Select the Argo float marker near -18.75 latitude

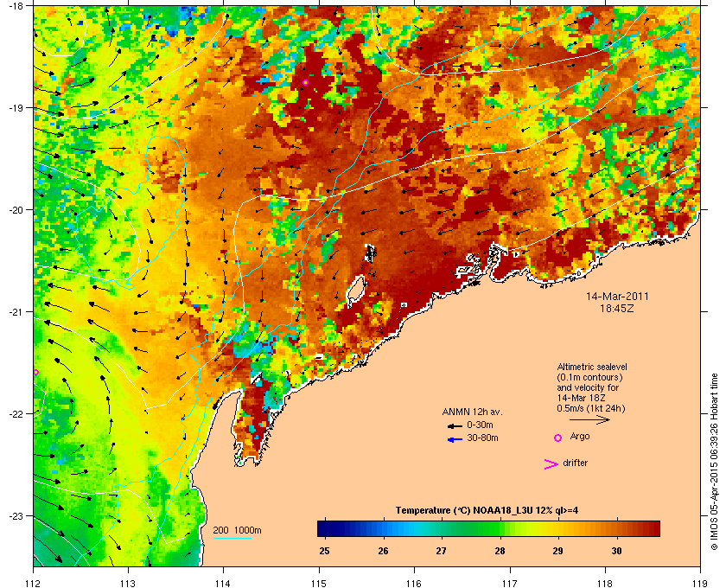pyautogui.click(x=305, y=82)
